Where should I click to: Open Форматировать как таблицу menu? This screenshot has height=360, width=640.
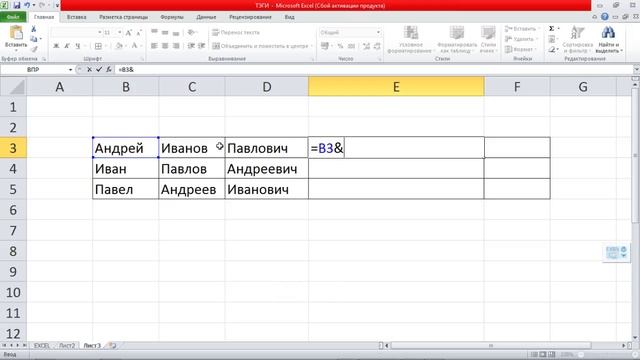[457, 39]
